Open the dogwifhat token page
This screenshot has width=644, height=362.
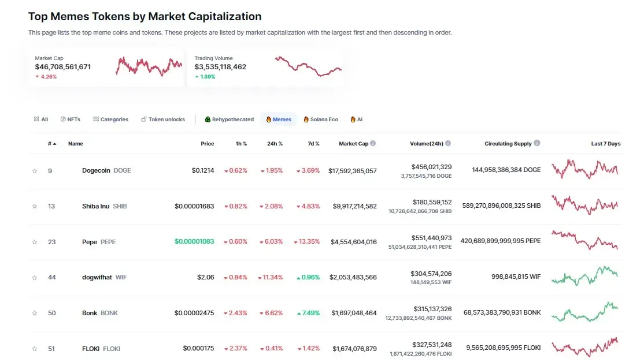tap(98, 278)
